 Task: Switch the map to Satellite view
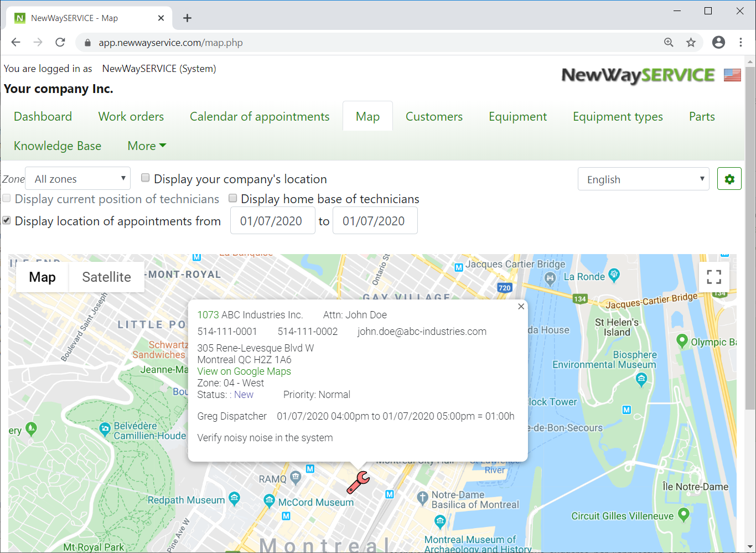click(106, 277)
